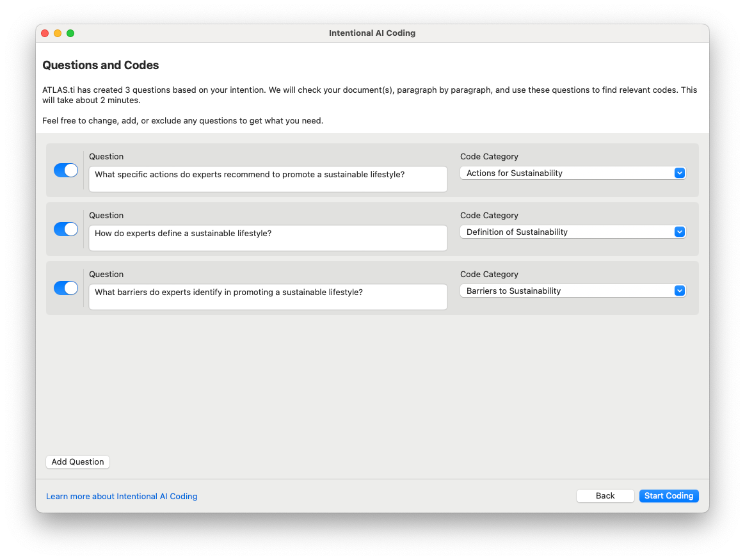Click the Intentional AI Coding window title
The width and height of the screenshot is (745, 560).
coord(372,33)
